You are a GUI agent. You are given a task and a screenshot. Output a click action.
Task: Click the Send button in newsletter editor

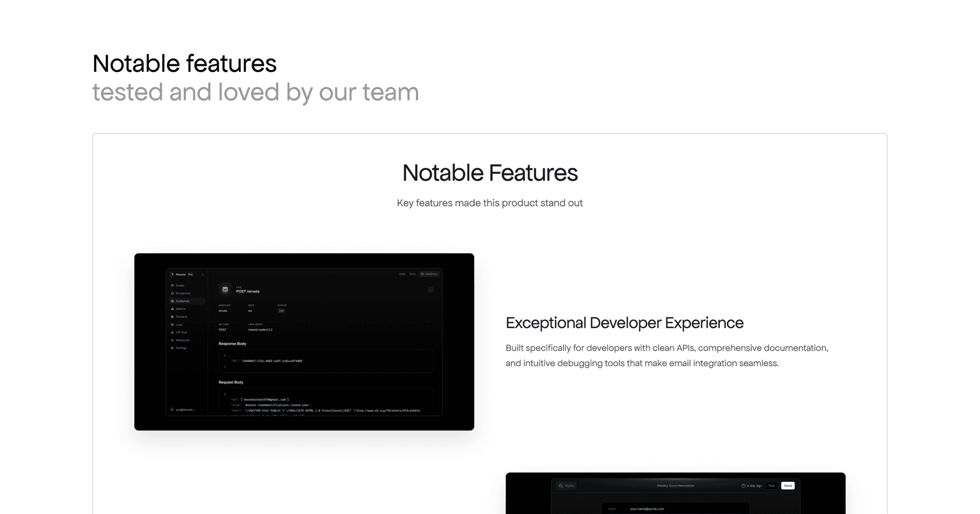[788, 485]
